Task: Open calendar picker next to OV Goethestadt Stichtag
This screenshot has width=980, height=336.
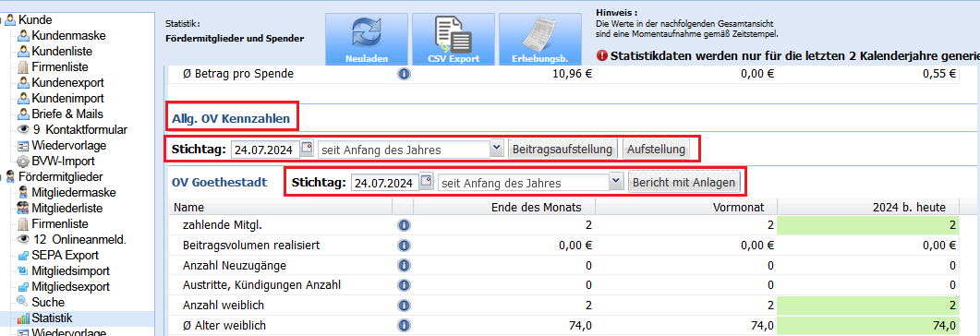Action: coord(426,183)
